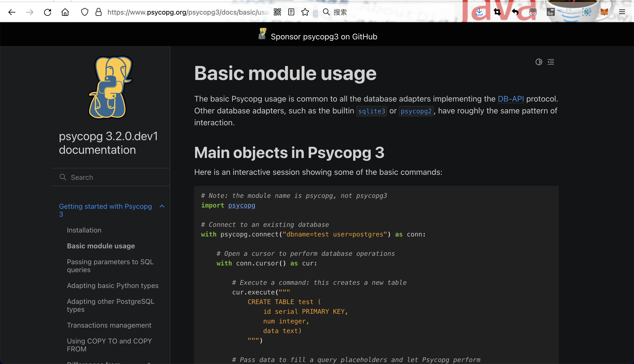
Task: Toggle the light/dark theme icon
Action: tap(539, 62)
